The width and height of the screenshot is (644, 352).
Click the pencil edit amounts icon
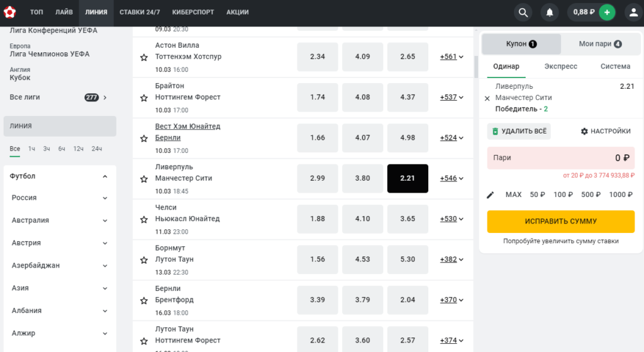click(490, 195)
